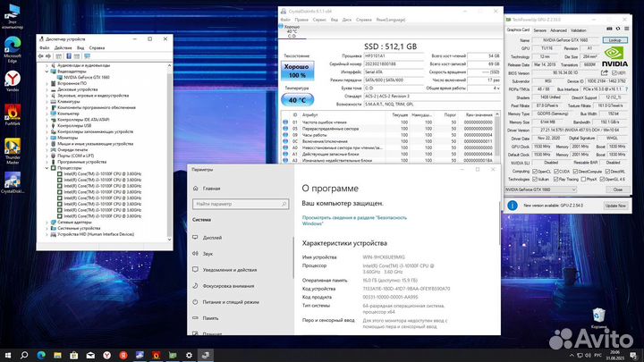Open the Windows security details link
This screenshot has width=644, height=362.
click(354, 221)
